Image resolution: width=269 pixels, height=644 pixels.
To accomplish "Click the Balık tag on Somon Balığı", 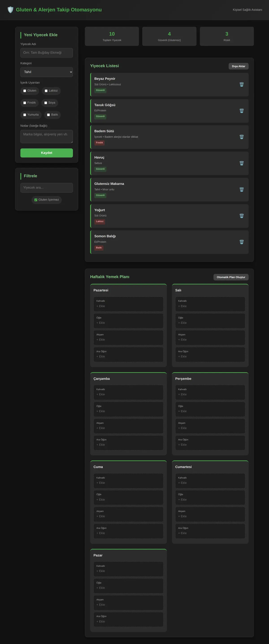I will point(99,248).
